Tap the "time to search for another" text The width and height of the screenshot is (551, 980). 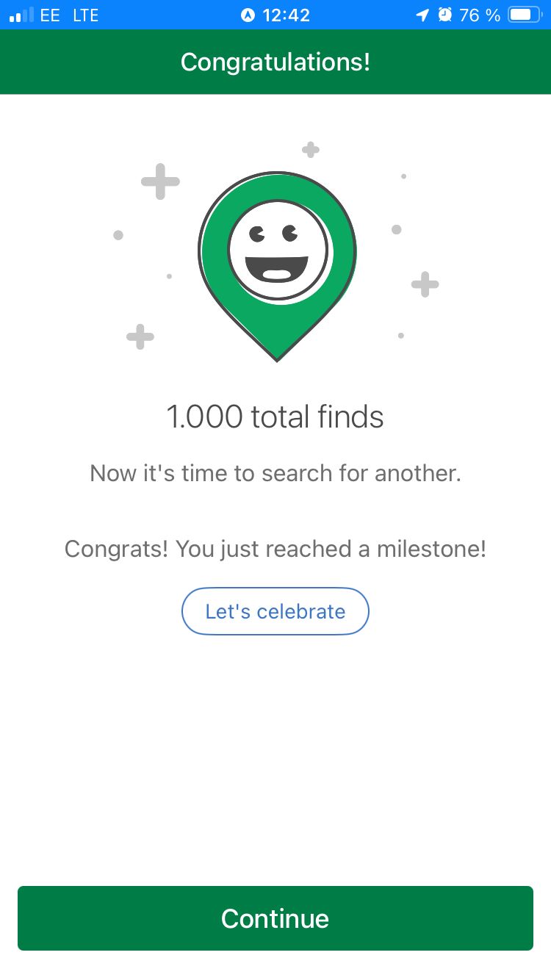pyautogui.click(x=275, y=473)
